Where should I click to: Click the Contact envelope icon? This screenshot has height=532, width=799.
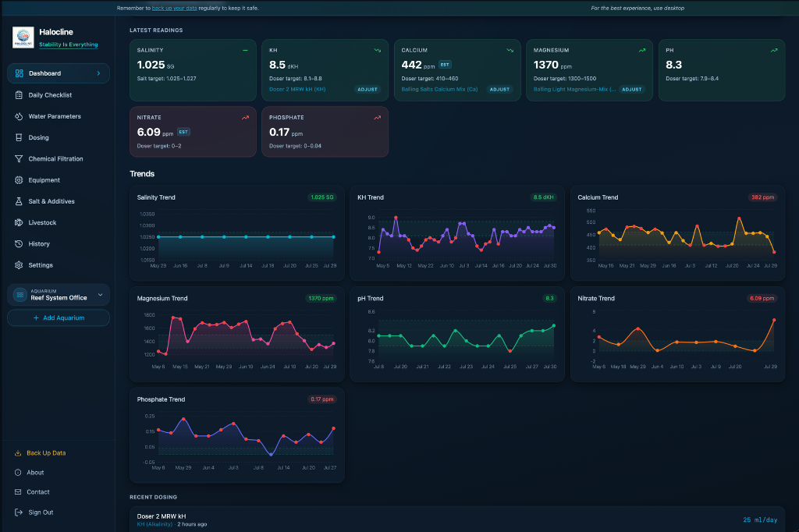[18, 491]
